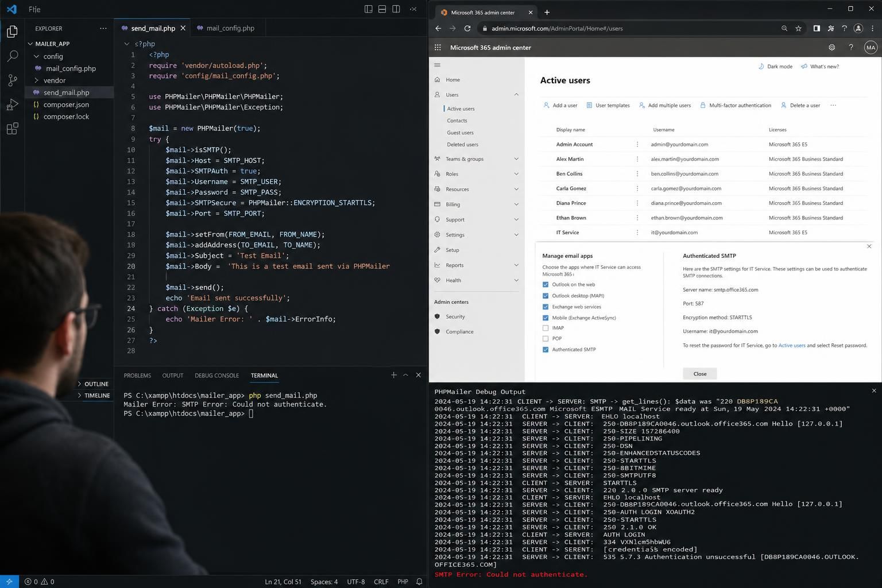Toggle the primary sidebar layout icon
The image size is (882, 588).
point(369,9)
